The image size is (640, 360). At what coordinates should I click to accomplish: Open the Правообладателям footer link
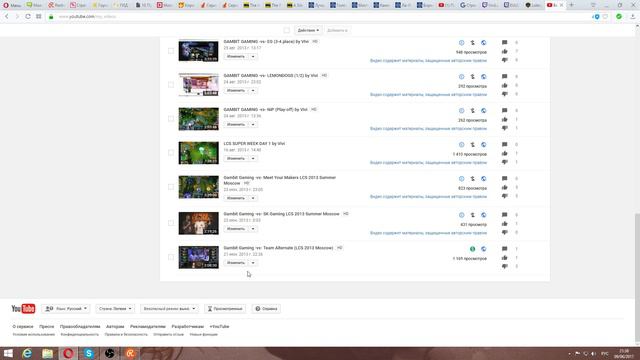(x=80, y=327)
